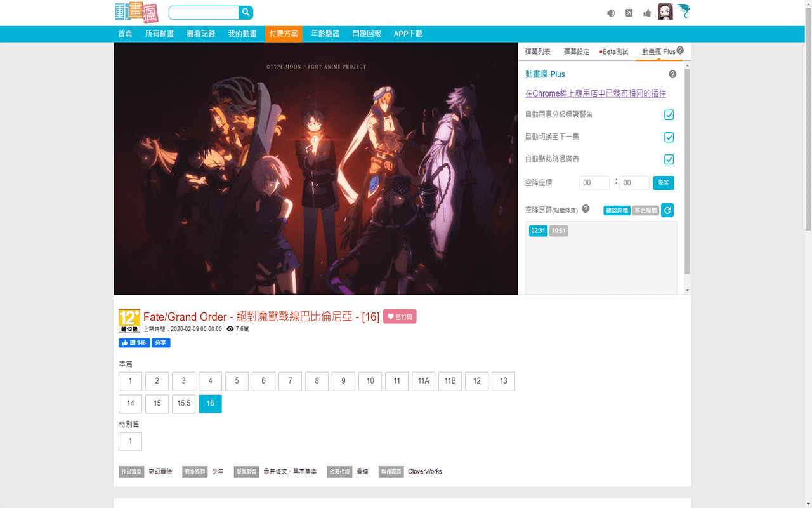Open the Chrome線上應用店 plugin link

coord(595,93)
